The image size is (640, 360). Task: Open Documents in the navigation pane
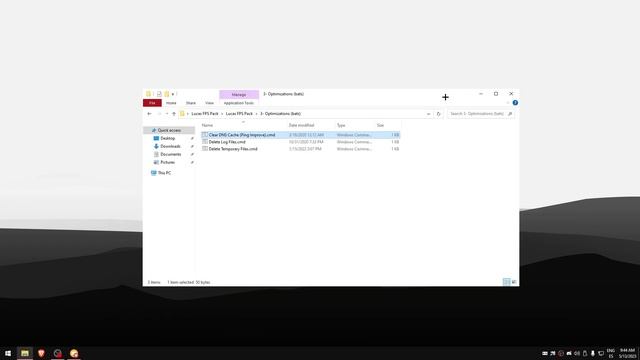click(x=171, y=154)
